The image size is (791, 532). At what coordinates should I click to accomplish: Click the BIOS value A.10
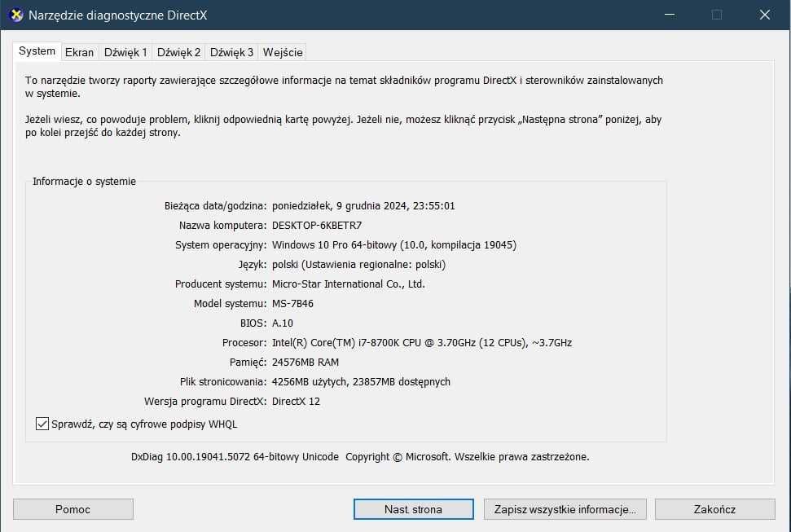coord(283,323)
